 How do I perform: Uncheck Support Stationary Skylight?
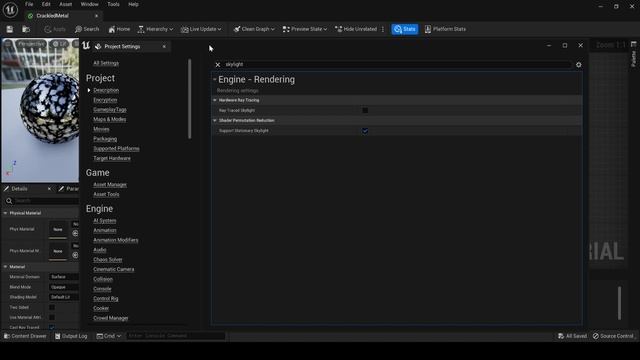365,131
